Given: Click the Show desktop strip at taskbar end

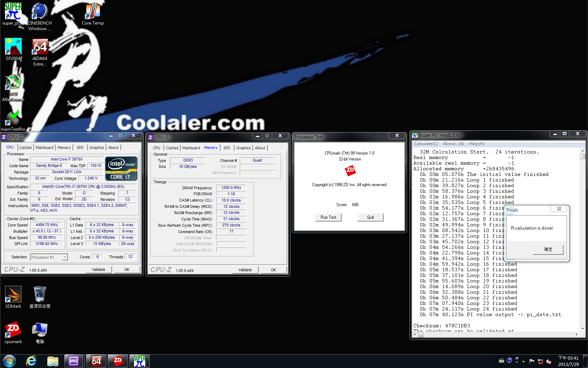Looking at the screenshot, I should (585, 361).
